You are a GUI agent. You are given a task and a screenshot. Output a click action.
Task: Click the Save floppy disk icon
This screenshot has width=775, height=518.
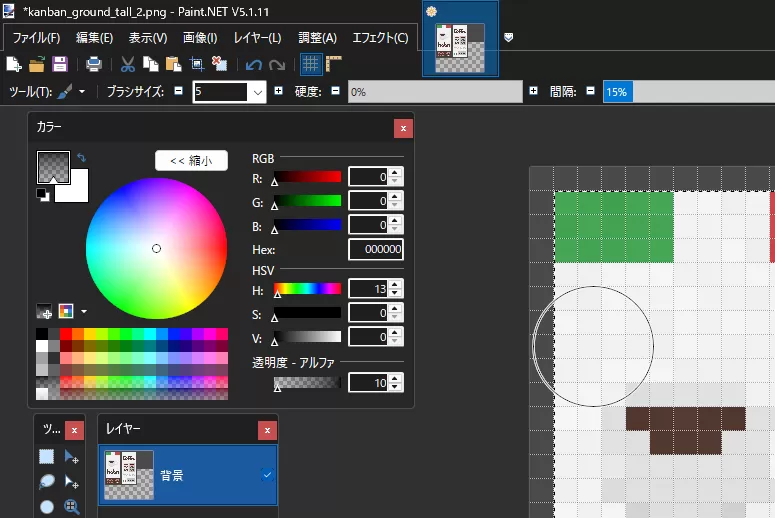click(x=59, y=64)
